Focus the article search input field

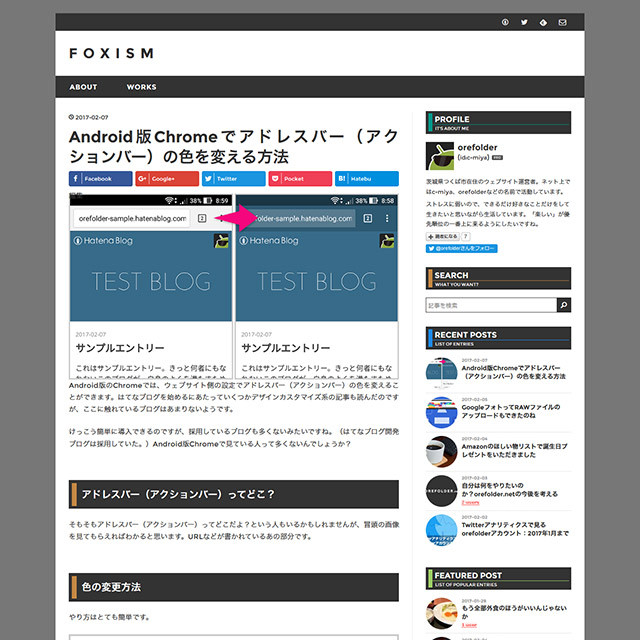coord(491,305)
